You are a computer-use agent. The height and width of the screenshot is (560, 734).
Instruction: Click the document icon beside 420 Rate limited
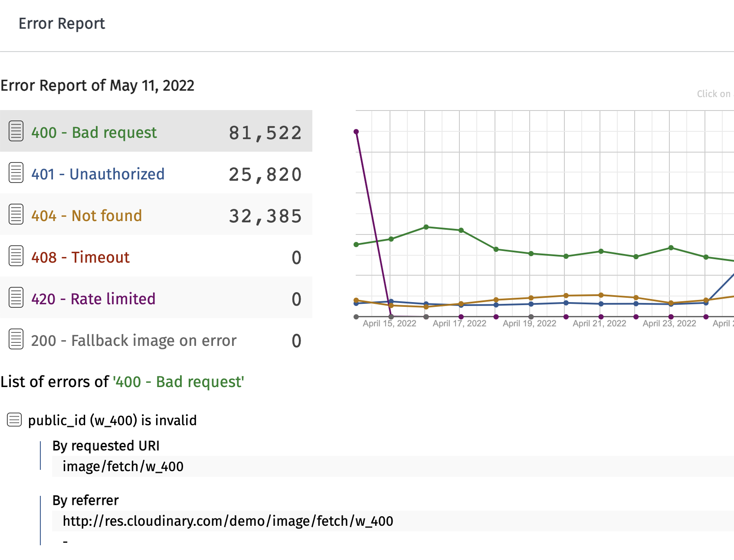[16, 298]
